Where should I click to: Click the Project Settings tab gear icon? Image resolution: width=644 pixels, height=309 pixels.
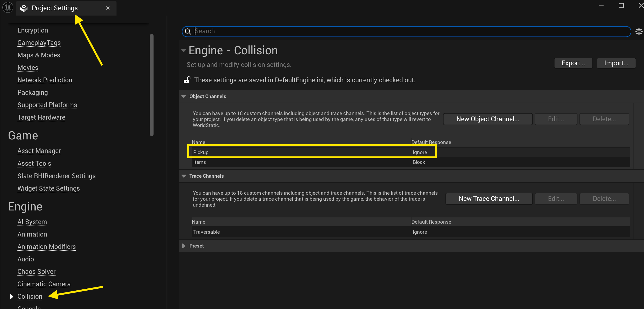(24, 8)
